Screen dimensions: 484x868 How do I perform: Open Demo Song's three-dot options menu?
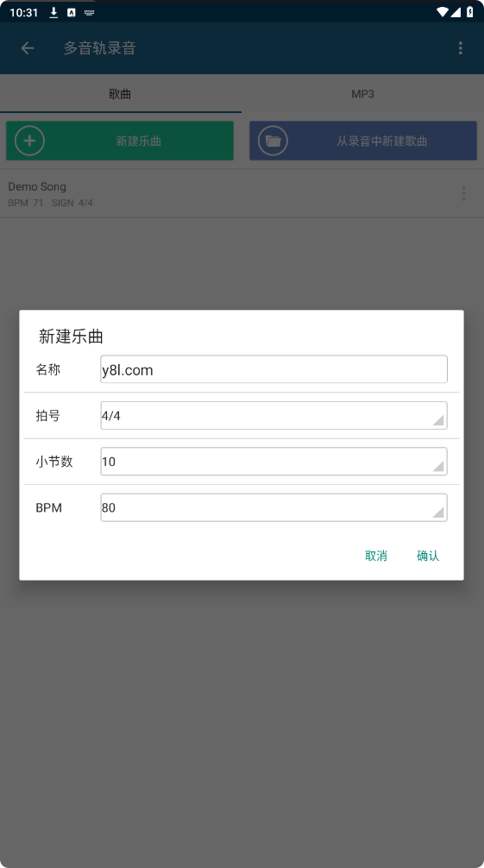463,193
